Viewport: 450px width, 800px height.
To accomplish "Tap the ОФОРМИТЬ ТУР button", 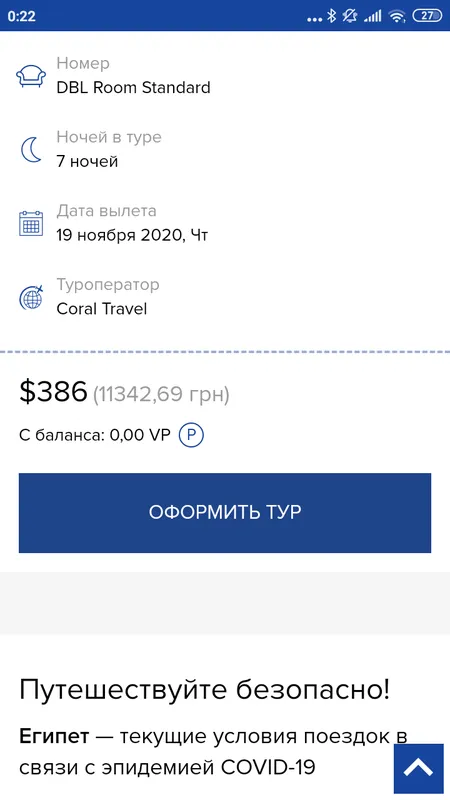I will click(x=225, y=513).
